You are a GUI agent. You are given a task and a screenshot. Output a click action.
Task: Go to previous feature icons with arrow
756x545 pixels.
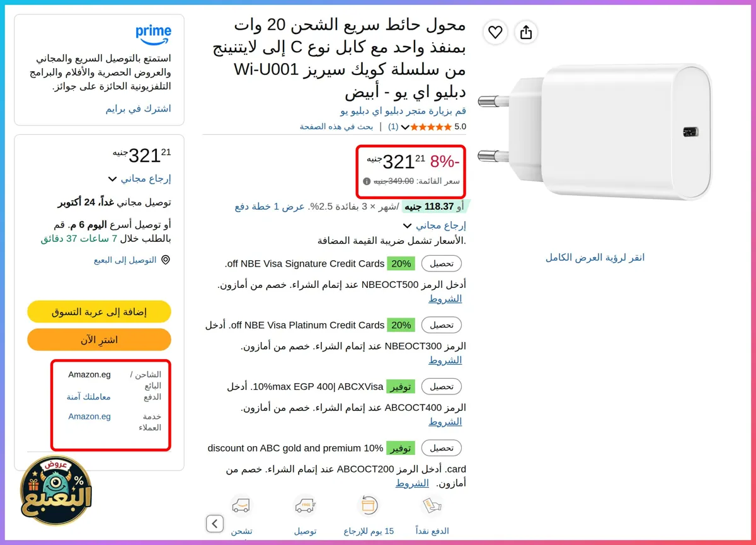(x=215, y=523)
